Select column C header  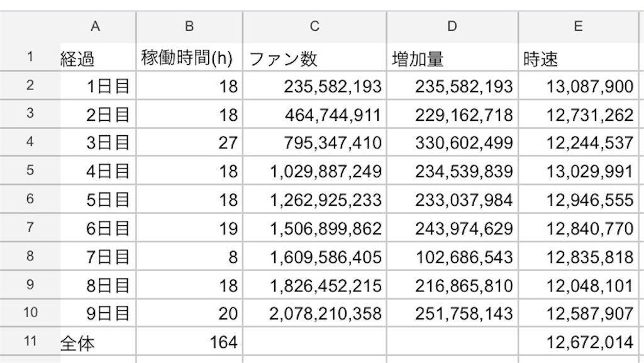coord(314,27)
